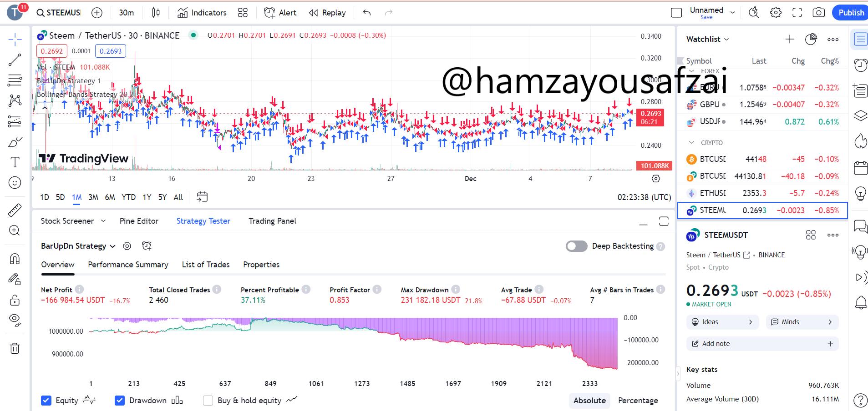Viewport: 868px width, 411px height.
Task: Uncheck the Drawdown checkbox
Action: [x=120, y=401]
